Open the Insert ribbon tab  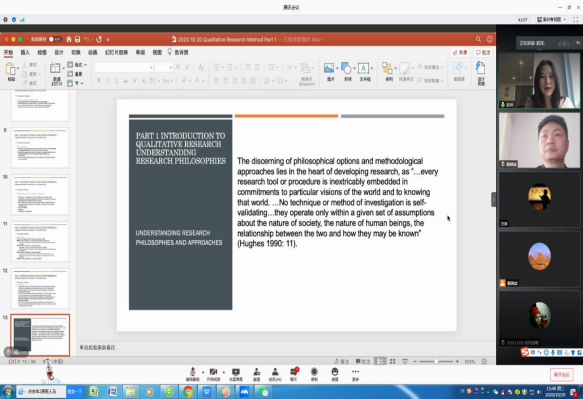click(25, 52)
